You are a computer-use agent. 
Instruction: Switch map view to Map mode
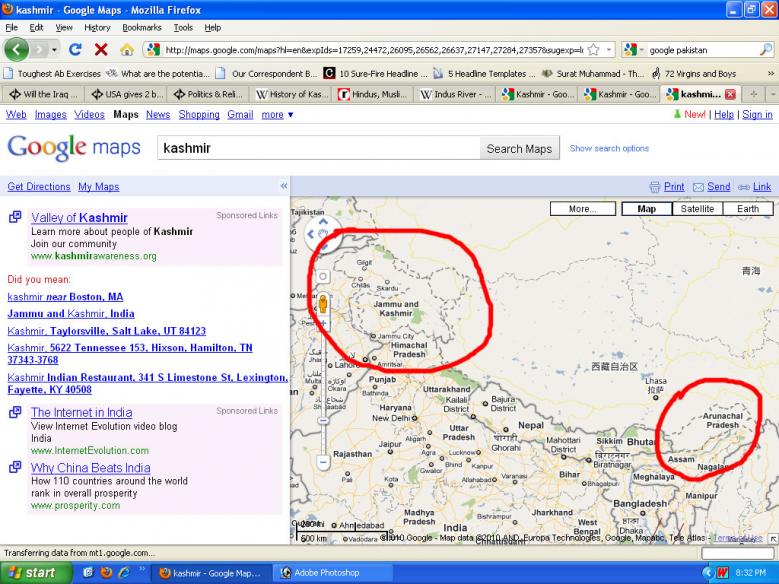coord(646,209)
